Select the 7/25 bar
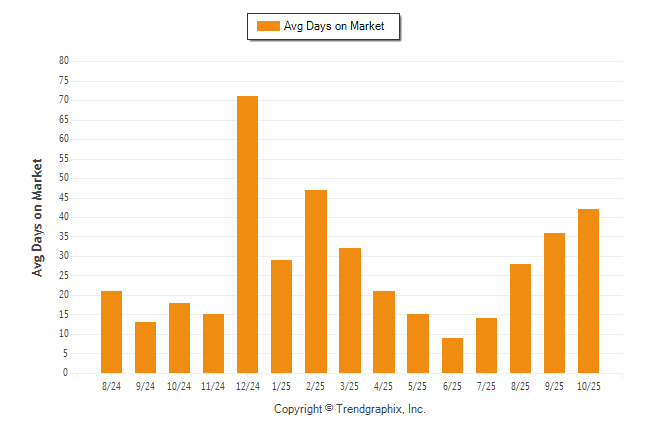Screen dimensions: 646x434 pyautogui.click(x=485, y=345)
